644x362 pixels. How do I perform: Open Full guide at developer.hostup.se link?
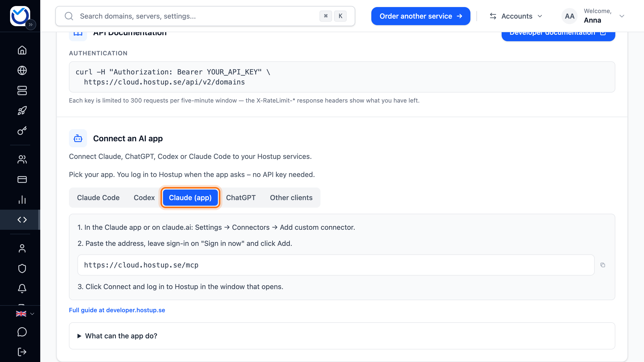tap(117, 310)
